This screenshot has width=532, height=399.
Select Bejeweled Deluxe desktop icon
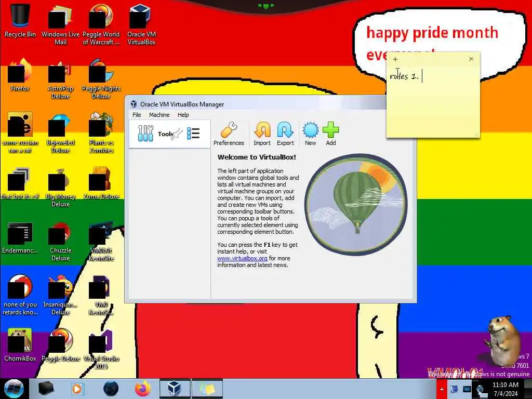60,132
